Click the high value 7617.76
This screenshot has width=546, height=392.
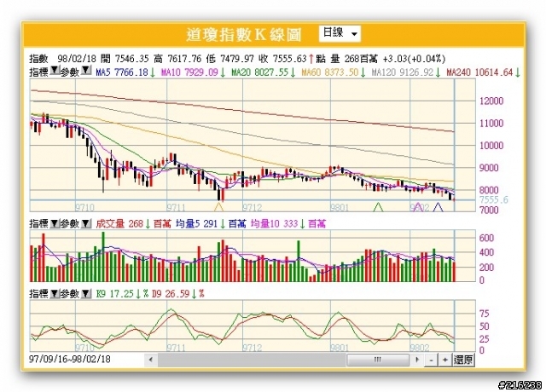click(184, 59)
